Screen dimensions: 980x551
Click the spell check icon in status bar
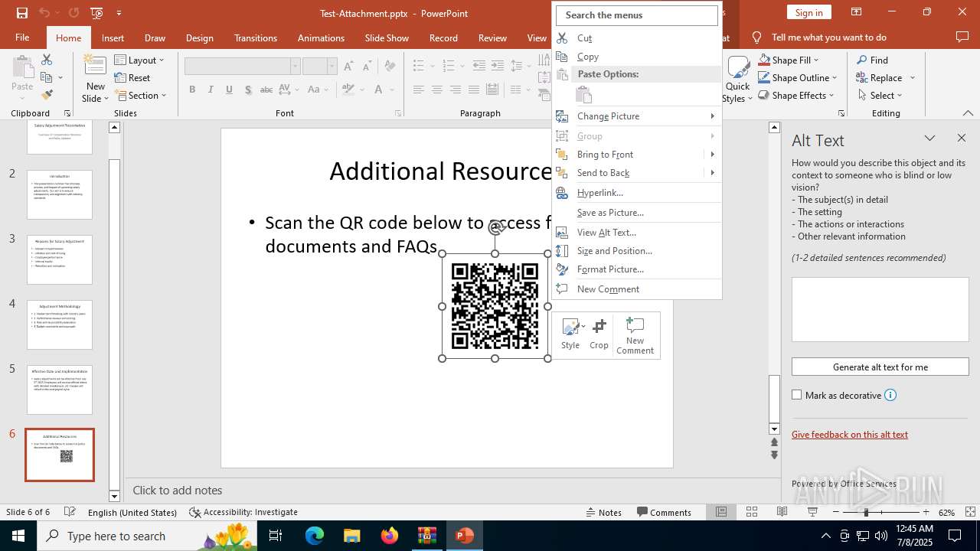pos(70,512)
